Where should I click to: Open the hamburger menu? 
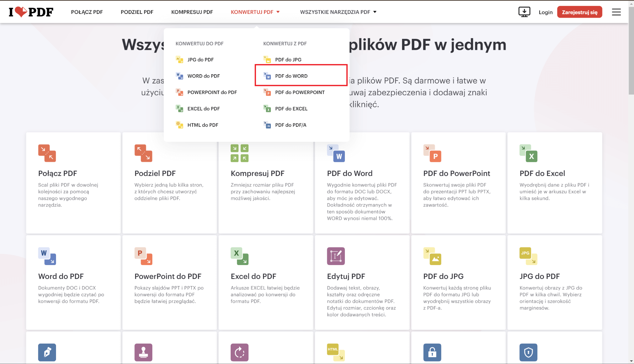tap(616, 12)
